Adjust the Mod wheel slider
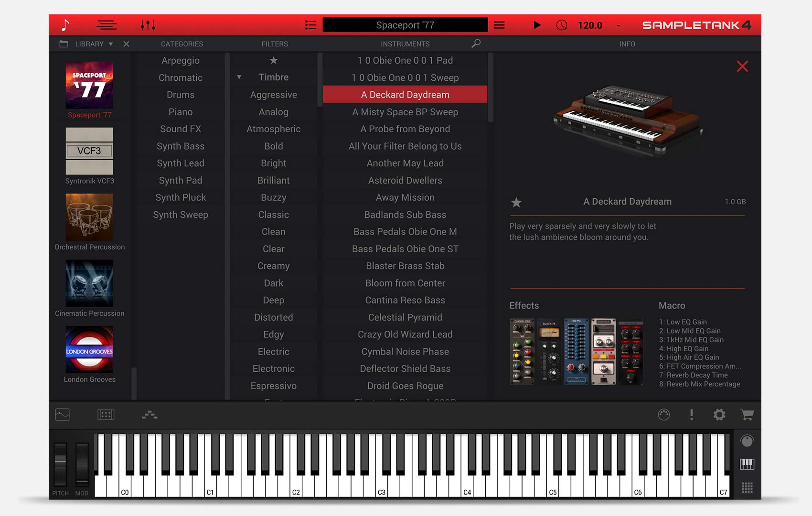 point(82,463)
